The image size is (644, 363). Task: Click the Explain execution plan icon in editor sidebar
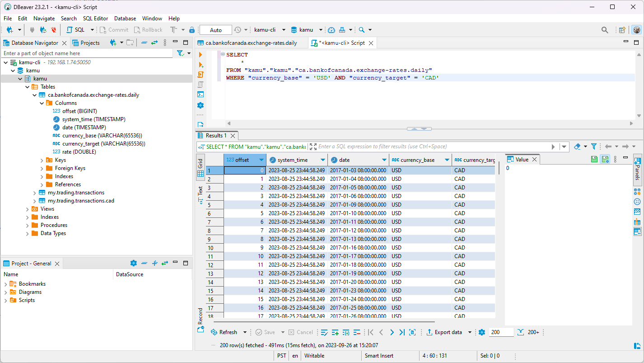201,85
